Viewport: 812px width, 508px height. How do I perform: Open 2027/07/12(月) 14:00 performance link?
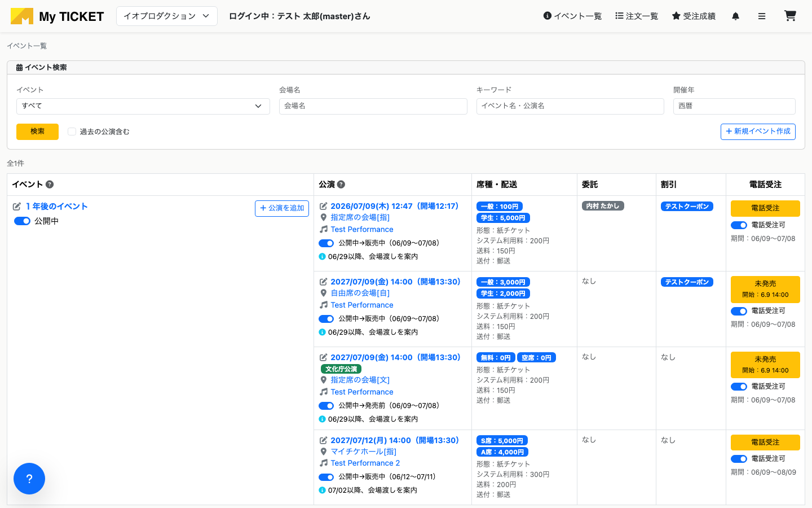[x=395, y=440]
